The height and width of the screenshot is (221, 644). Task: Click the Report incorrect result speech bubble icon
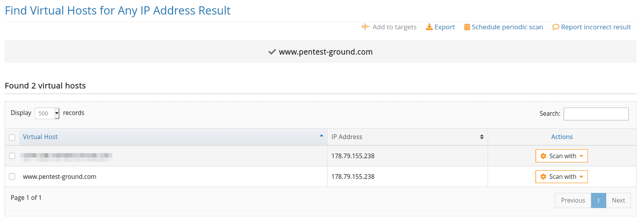tap(556, 27)
